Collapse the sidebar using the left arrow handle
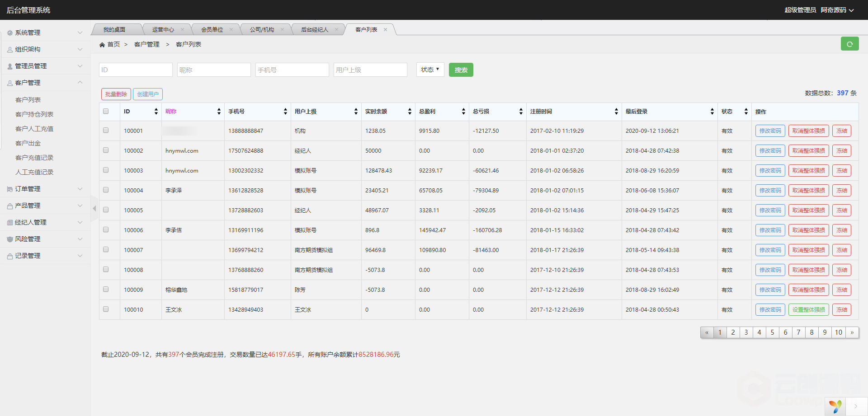The height and width of the screenshot is (416, 868). (x=94, y=208)
